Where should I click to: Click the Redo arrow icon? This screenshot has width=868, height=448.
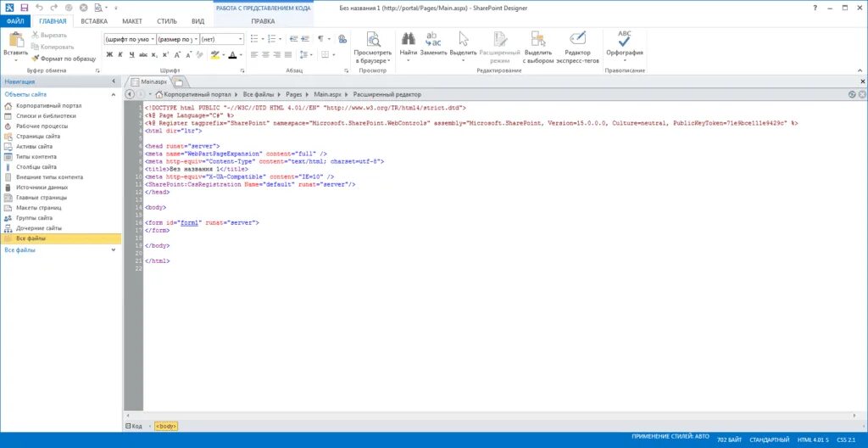coord(53,8)
